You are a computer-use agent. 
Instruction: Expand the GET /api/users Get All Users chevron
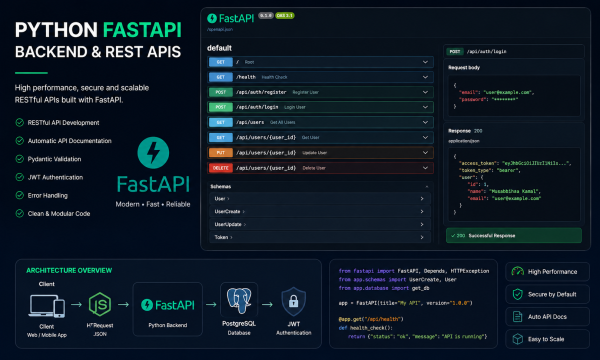[425, 122]
